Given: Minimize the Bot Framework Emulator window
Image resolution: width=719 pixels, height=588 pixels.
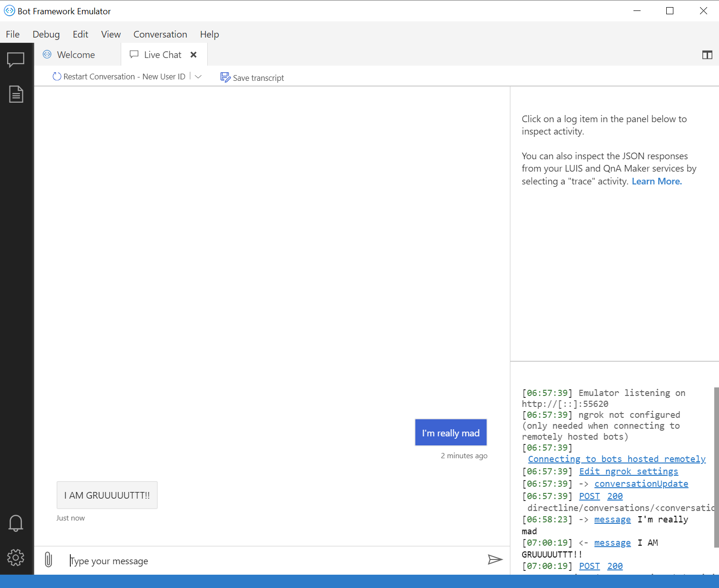Looking at the screenshot, I should coord(637,10).
